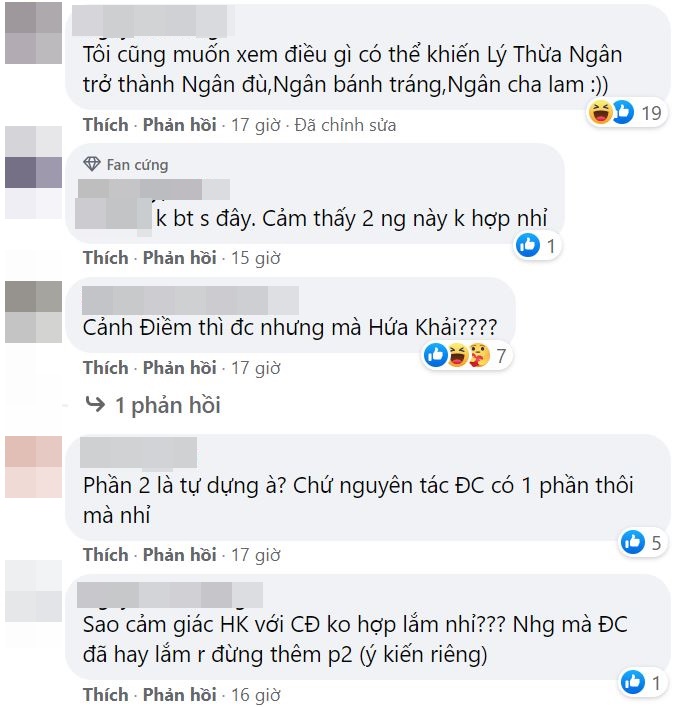Viewport: 680px width, 707px height.
Task: Reply to the Lý Thừa Ngân comment via Phản hồi
Action: point(179,125)
